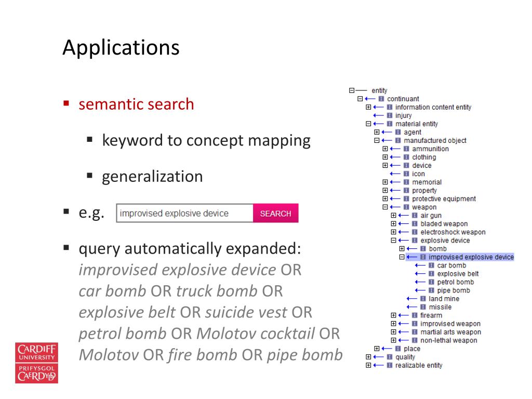This screenshot has width=532, height=399.
Task: Click the class icon beside car bomb
Action: [x=431, y=265]
